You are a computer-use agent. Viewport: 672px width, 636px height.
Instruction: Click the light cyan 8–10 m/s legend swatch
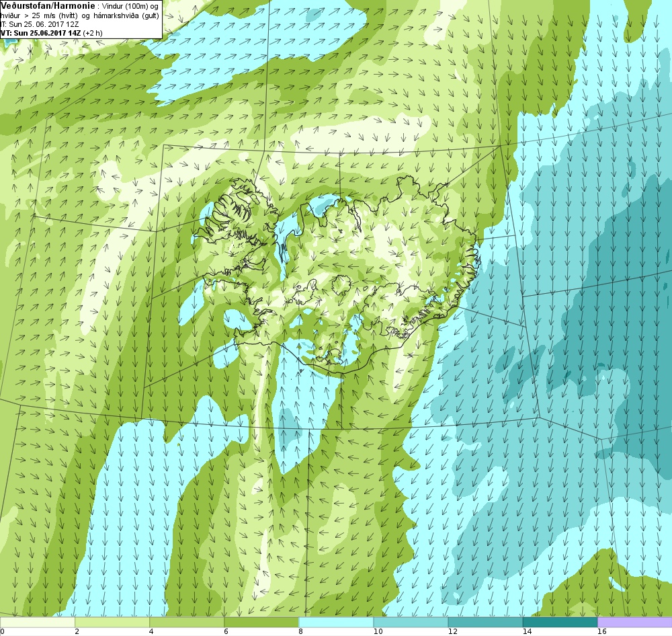click(336, 622)
